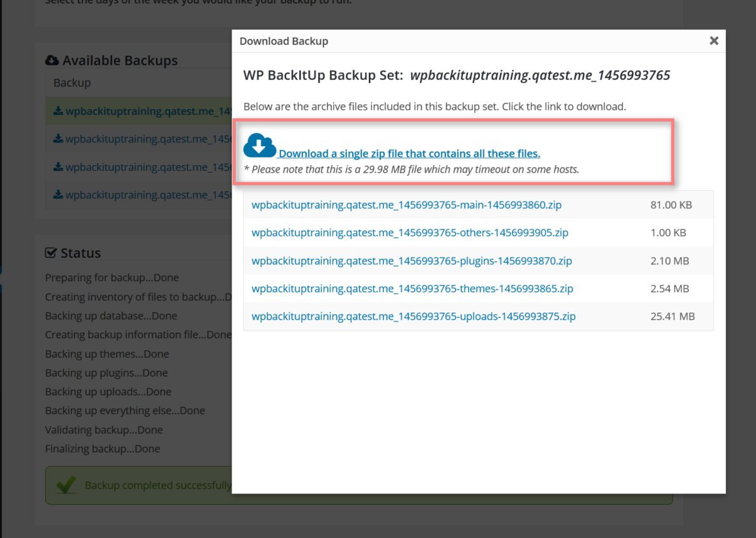Screen dimensions: 756x538
Task: Click 'Creating inventory of files to backup' line
Action: coord(139,297)
